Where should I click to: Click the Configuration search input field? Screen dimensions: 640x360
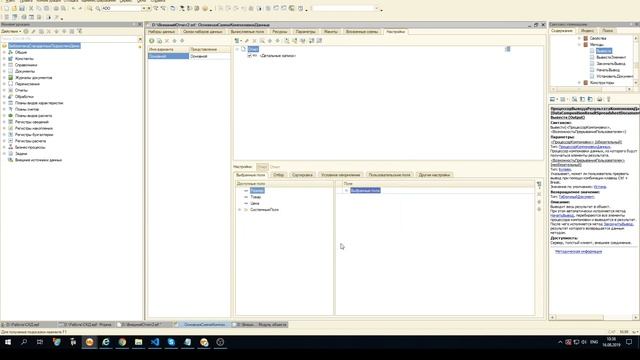point(69,39)
